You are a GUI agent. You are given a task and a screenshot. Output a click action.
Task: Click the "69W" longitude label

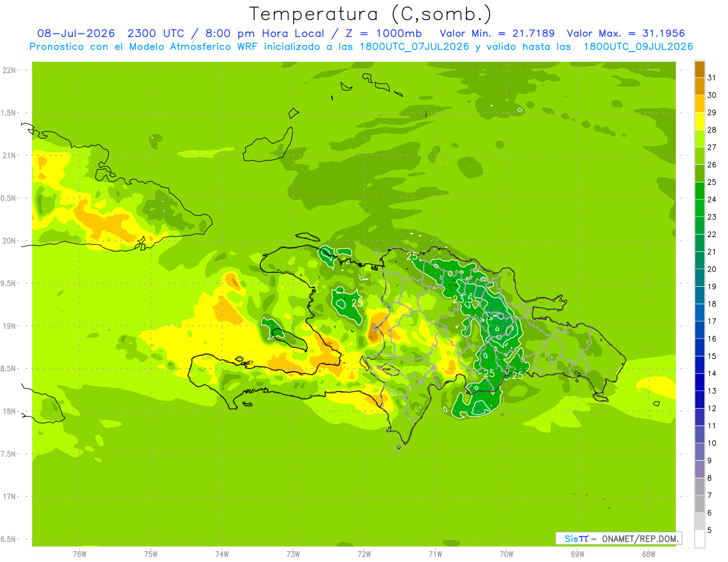point(578,554)
